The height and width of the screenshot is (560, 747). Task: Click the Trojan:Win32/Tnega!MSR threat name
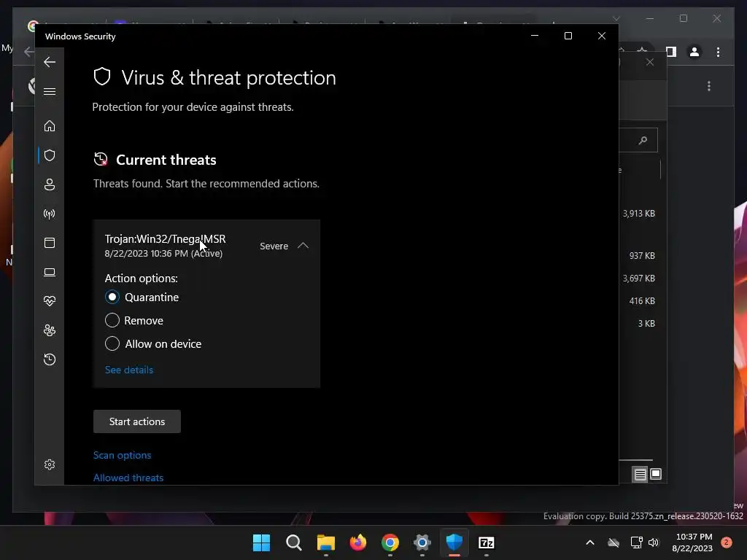tap(166, 239)
